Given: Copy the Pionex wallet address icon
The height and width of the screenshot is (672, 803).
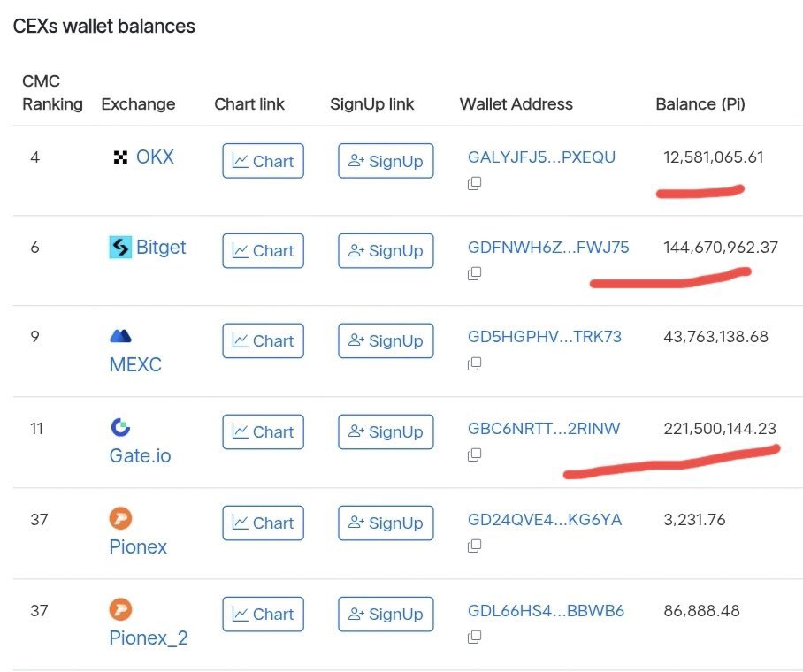Looking at the screenshot, I should pos(474,546).
